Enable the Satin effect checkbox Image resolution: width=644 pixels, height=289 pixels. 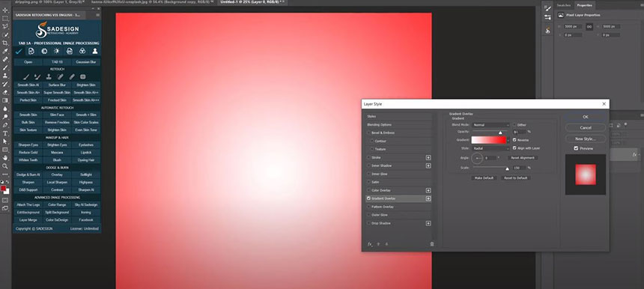pyautogui.click(x=369, y=182)
